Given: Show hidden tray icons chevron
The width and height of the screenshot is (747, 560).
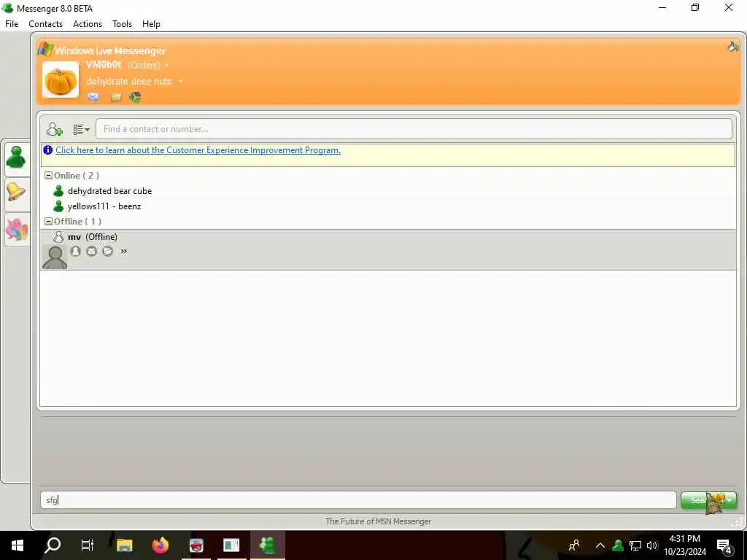Looking at the screenshot, I should click(x=600, y=545).
